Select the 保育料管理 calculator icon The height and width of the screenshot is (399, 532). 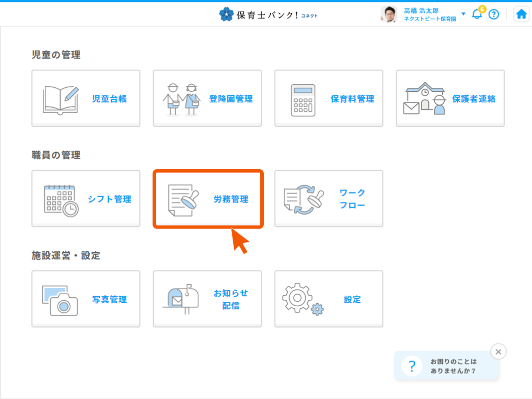coord(303,99)
